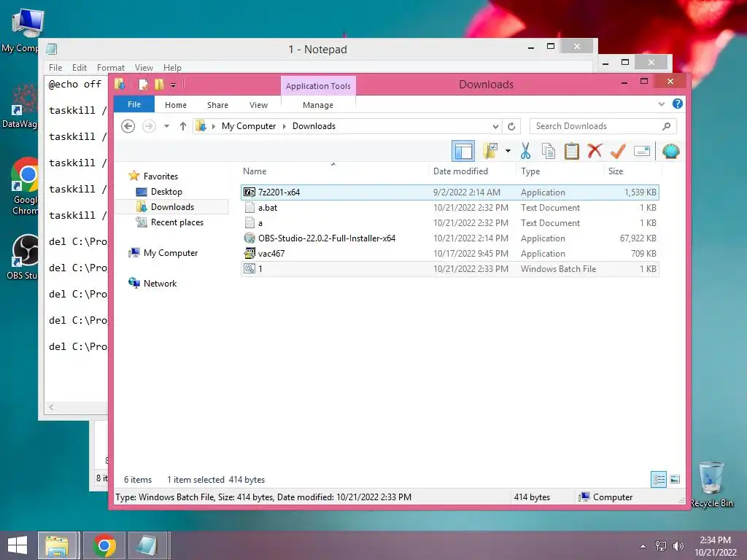Viewport: 747px width, 560px height.
Task: Click the New Folder icon in Quick Access Toolbar
Action: [159, 85]
